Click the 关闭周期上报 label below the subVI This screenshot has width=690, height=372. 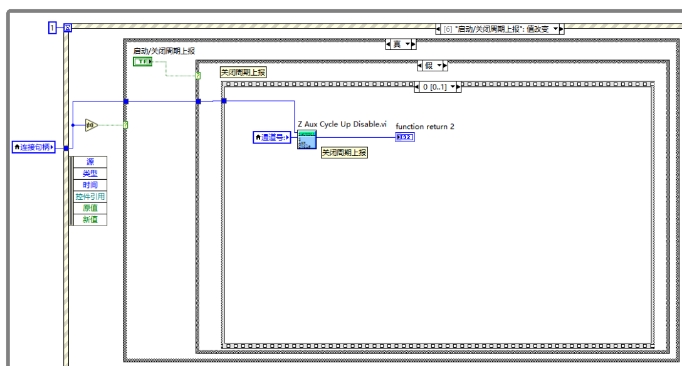tap(344, 153)
